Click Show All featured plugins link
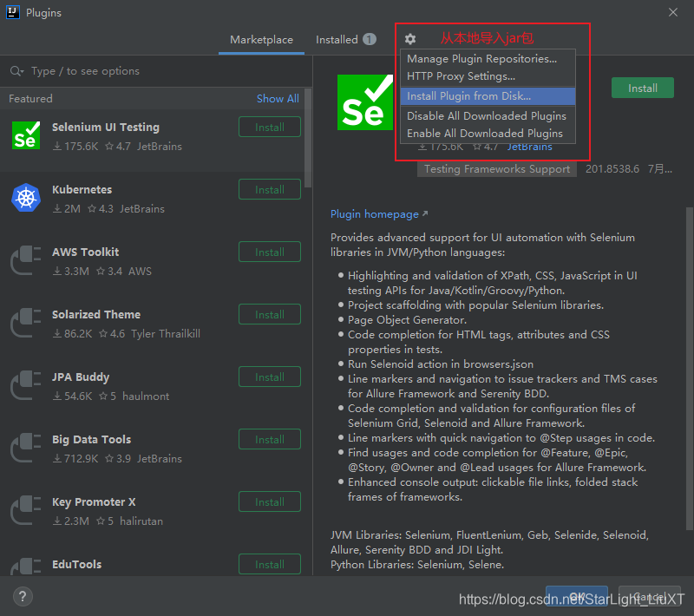The image size is (694, 616). [x=278, y=99]
